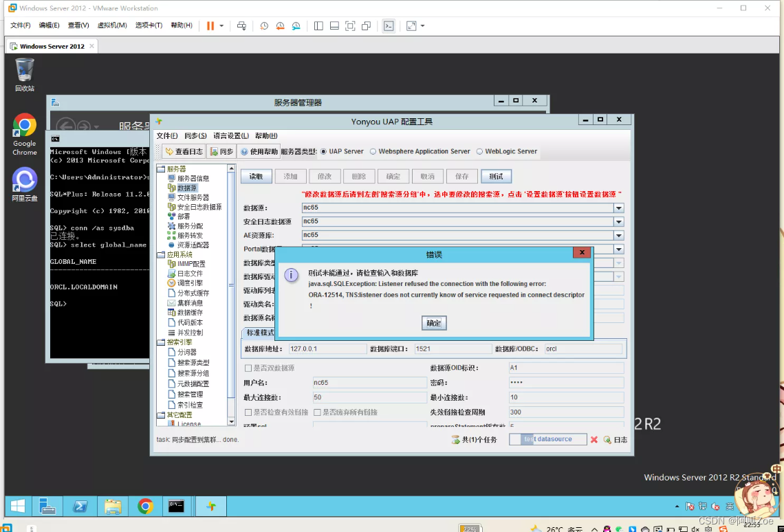Image resolution: width=784 pixels, height=532 pixels.
Task: Open the AE资源库 dropdown arrow
Action: click(x=619, y=235)
